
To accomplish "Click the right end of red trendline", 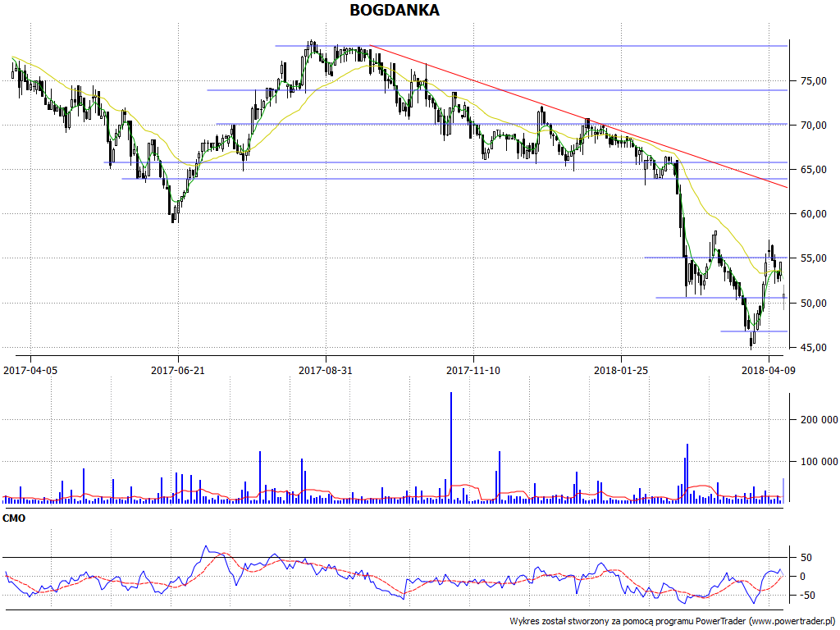I will pyautogui.click(x=787, y=187).
